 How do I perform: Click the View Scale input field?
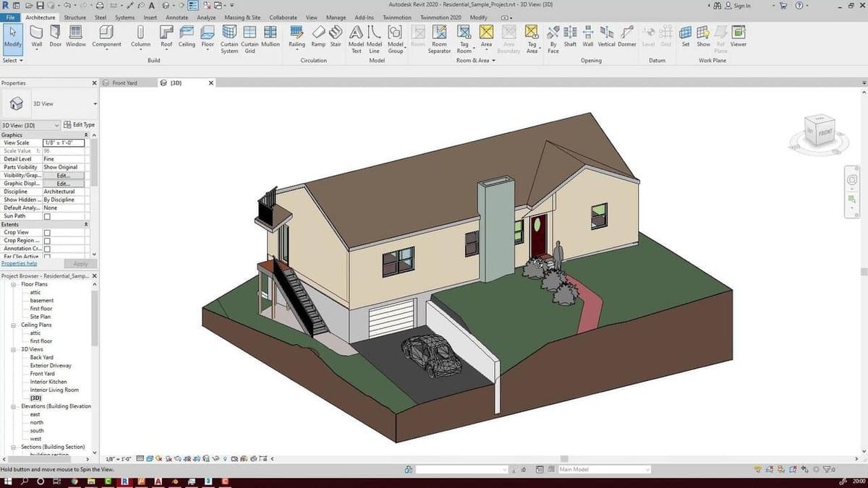[x=64, y=143]
